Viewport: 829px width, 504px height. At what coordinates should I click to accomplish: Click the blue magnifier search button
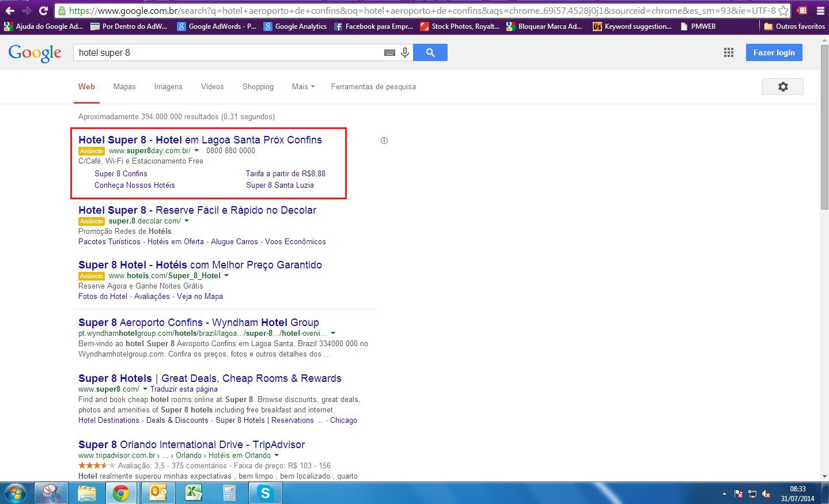(x=430, y=52)
